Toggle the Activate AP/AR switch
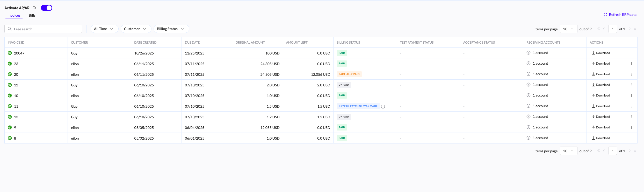644x192 pixels. (x=47, y=8)
